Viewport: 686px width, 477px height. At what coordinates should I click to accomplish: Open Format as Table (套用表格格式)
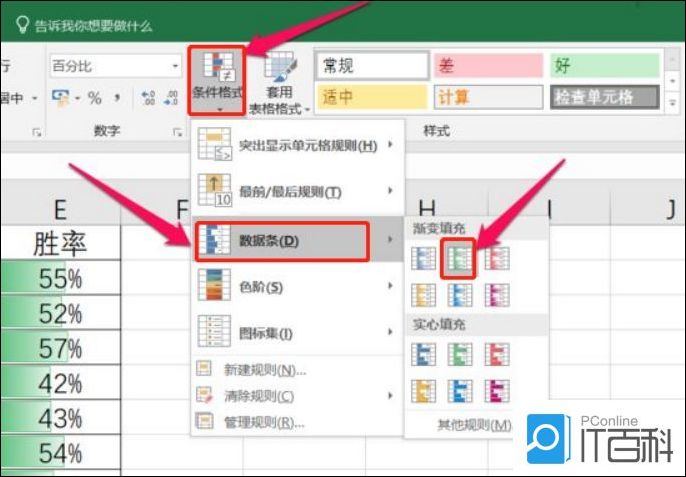tap(279, 83)
